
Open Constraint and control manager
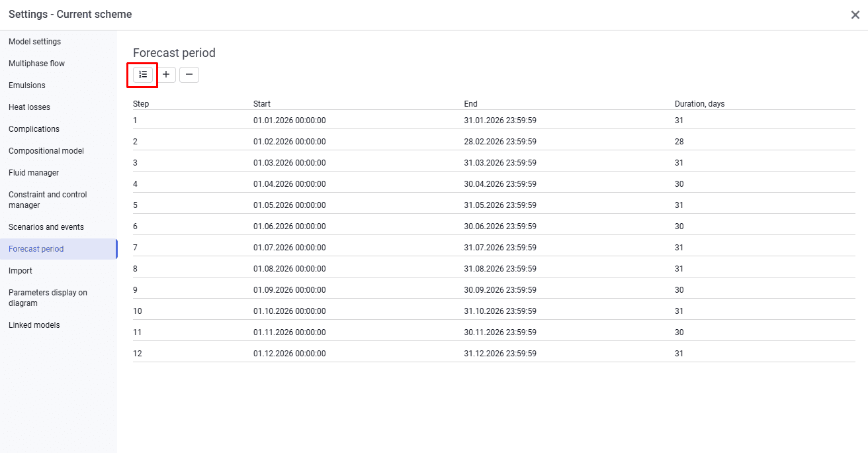coord(48,200)
